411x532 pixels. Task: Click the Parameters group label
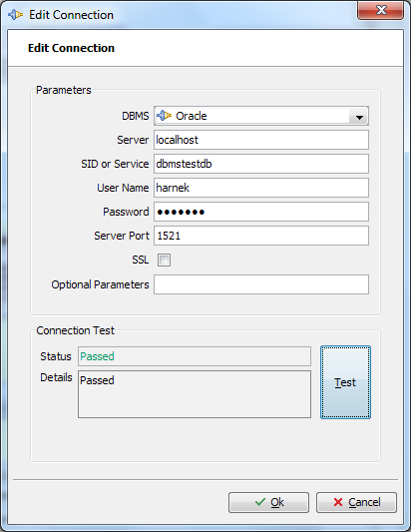click(x=64, y=90)
